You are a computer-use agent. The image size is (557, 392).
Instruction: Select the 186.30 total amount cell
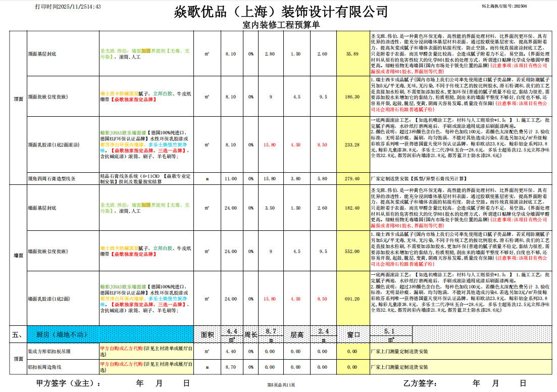352,96
